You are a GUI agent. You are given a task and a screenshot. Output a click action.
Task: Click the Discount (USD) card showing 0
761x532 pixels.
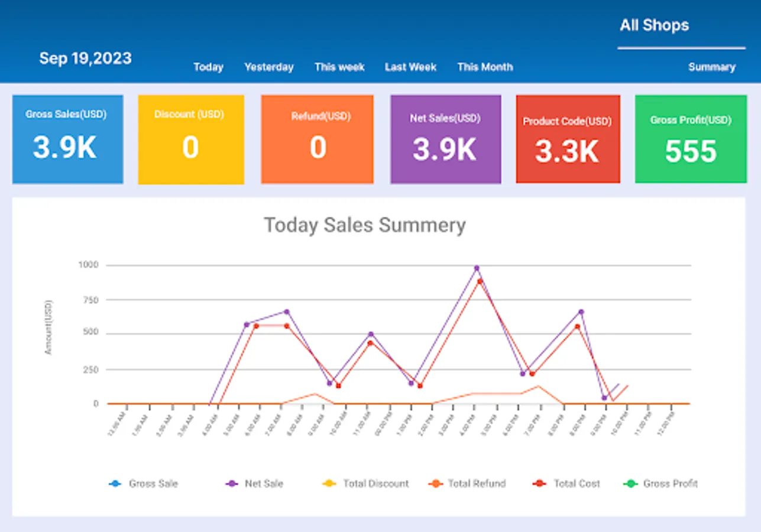pos(190,138)
